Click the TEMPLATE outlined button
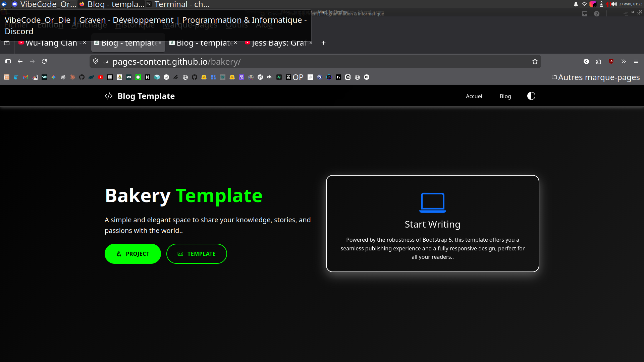This screenshot has height=362, width=644. tap(197, 254)
